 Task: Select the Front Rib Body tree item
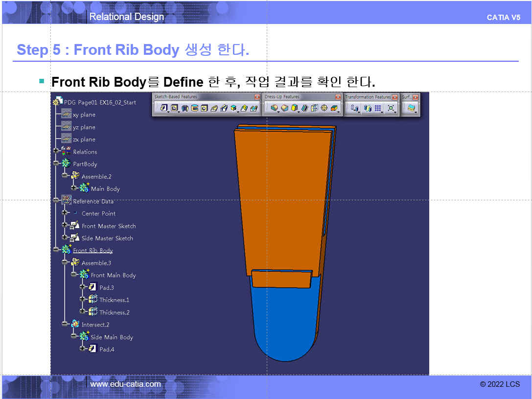[x=93, y=251]
